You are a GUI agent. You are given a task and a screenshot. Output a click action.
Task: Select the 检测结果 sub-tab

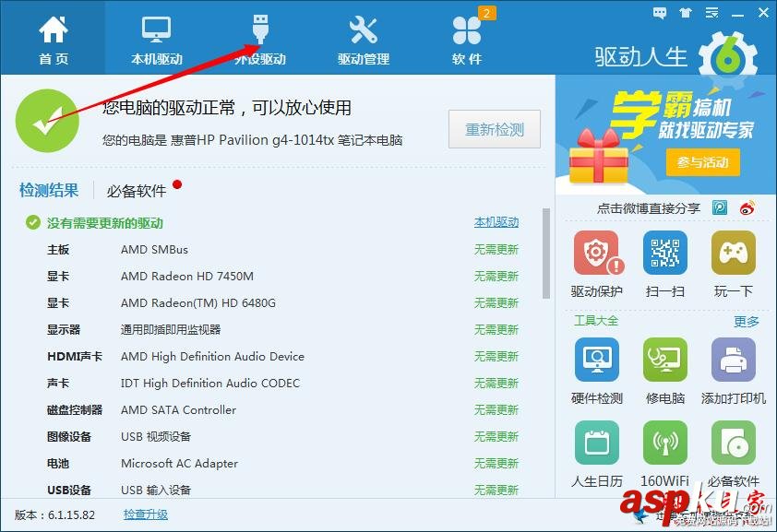pyautogui.click(x=49, y=190)
